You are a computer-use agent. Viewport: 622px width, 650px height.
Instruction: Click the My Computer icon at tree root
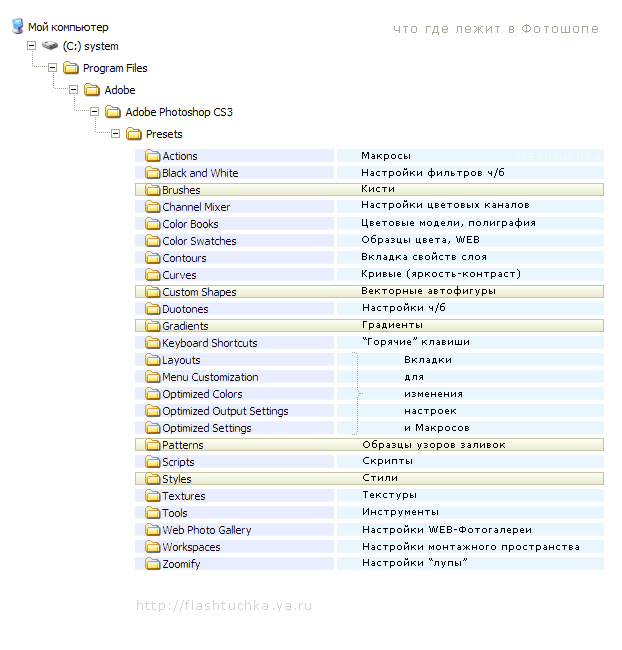(x=17, y=26)
